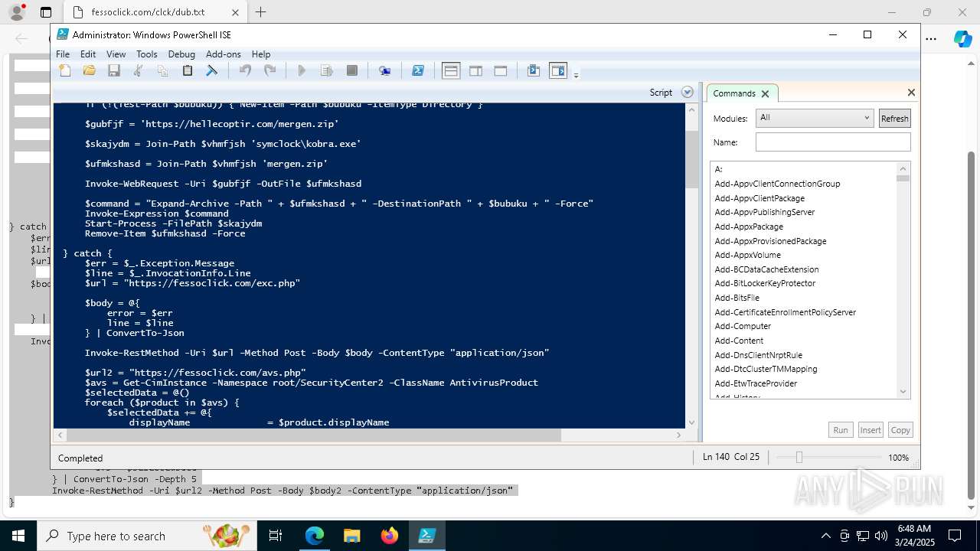Viewport: 980px width, 551px height.
Task: Click the Paste clipboard icon
Action: pos(187,71)
